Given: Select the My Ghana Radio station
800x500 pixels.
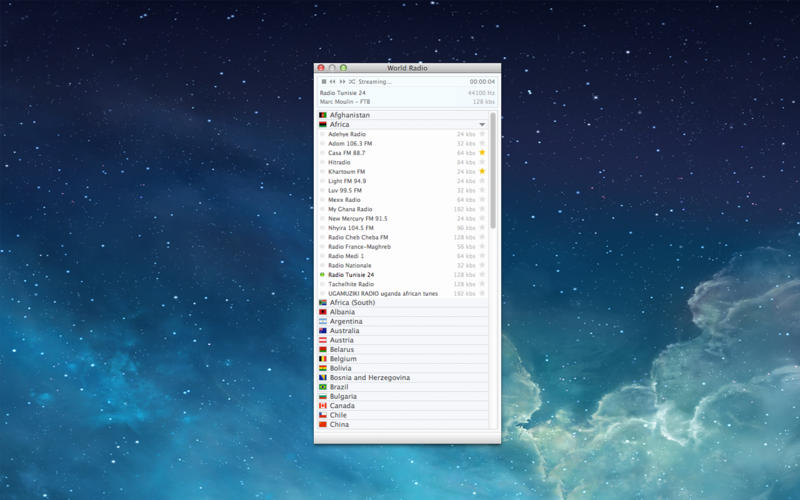Looking at the screenshot, I should point(350,209).
